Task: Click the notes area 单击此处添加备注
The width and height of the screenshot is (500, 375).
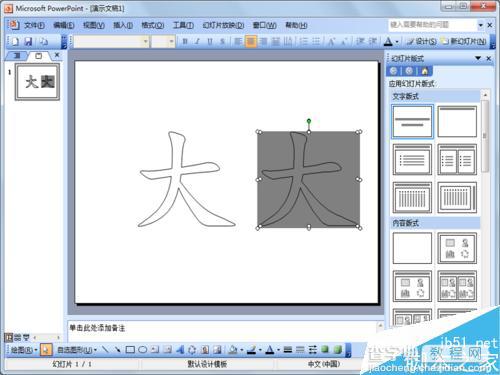Action: click(97, 328)
